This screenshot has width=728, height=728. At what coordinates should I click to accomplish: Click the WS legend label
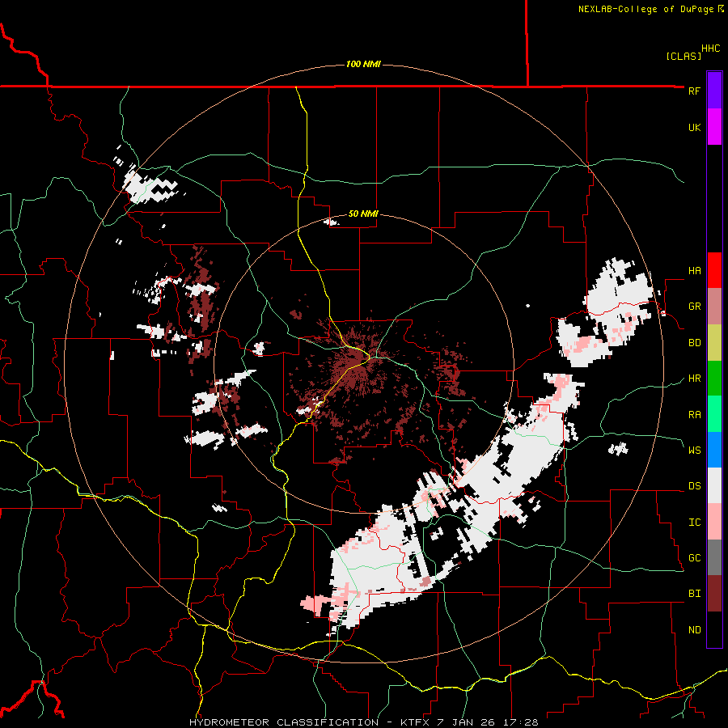point(694,451)
